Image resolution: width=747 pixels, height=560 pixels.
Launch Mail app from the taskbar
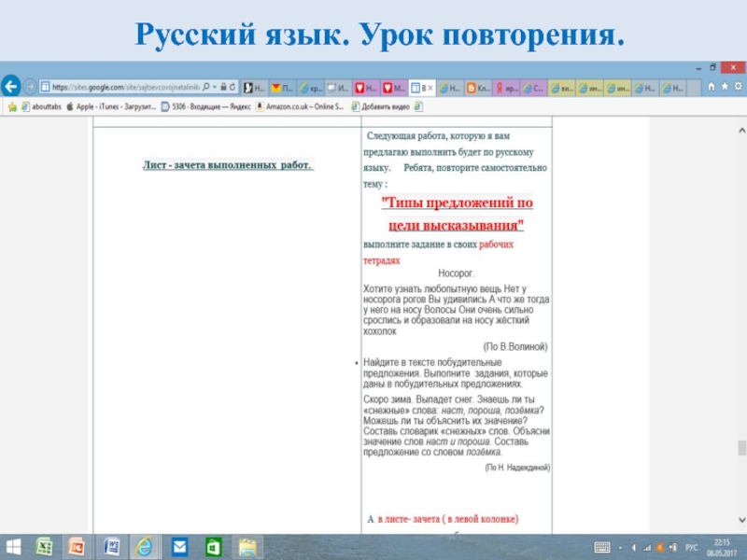pos(179,546)
